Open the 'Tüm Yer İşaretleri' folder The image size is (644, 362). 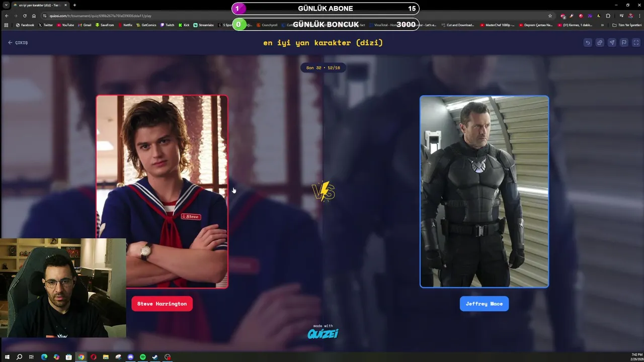[x=627, y=25]
